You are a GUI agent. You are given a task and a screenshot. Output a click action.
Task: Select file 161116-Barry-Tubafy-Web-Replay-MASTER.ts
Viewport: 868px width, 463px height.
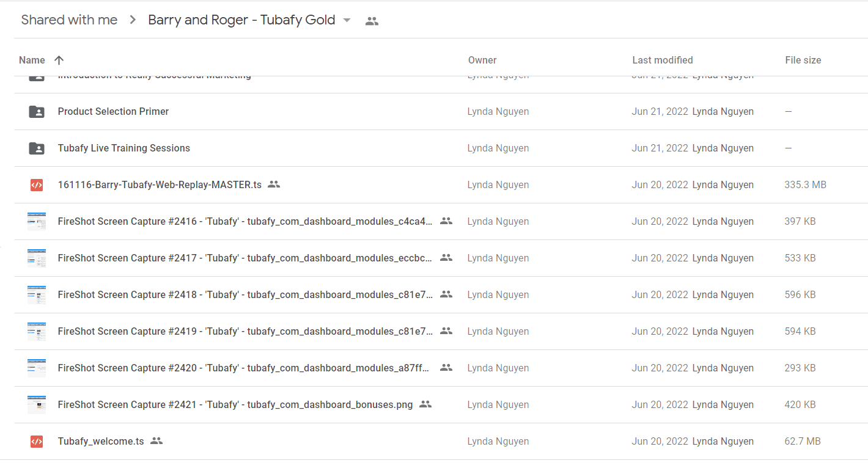point(160,184)
